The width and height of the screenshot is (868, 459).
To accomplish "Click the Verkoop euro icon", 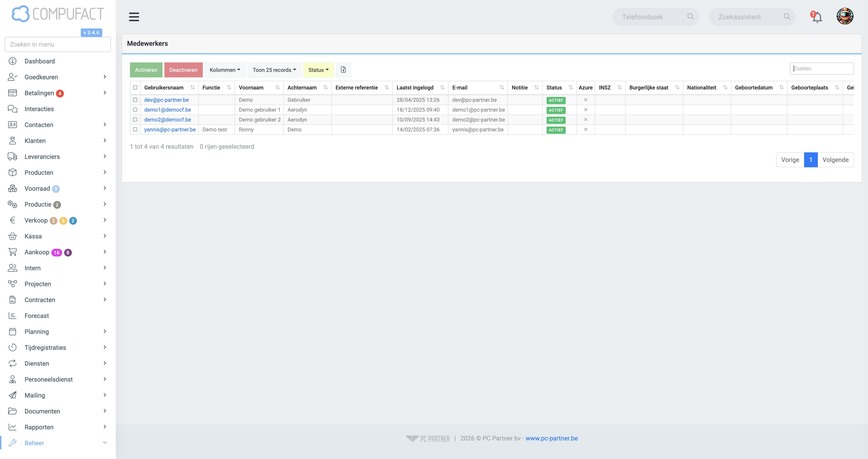I will pyautogui.click(x=13, y=220).
